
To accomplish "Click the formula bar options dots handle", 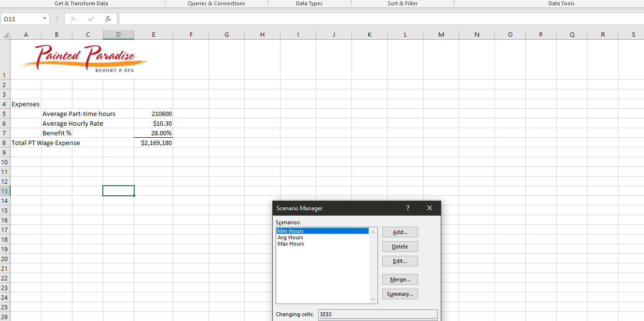I will tap(57, 19).
